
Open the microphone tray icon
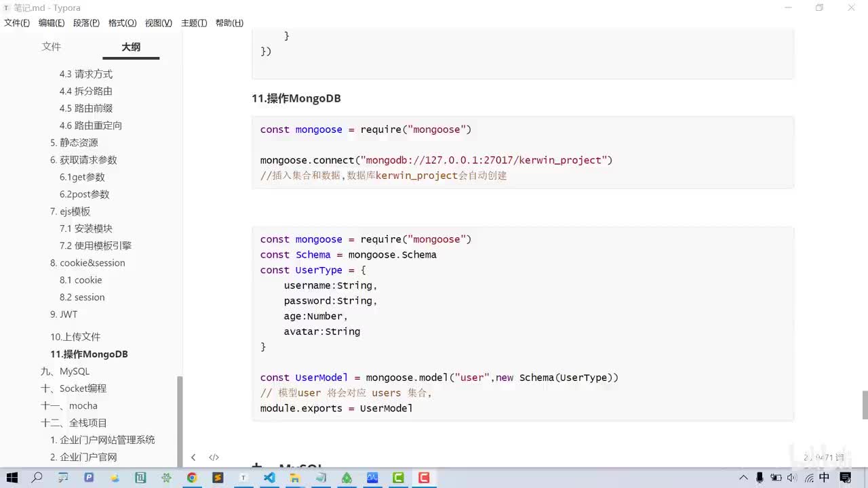[x=760, y=478]
